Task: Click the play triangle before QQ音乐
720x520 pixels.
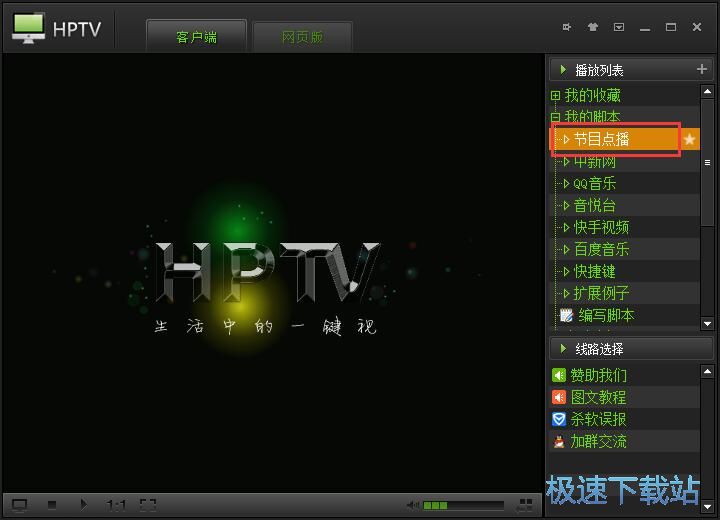Action: click(566, 183)
